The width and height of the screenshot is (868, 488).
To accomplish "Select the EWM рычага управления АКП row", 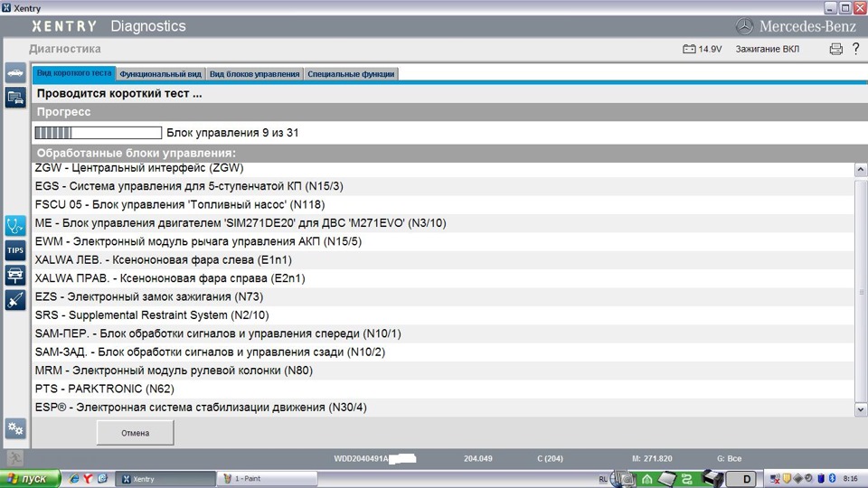I will point(443,241).
